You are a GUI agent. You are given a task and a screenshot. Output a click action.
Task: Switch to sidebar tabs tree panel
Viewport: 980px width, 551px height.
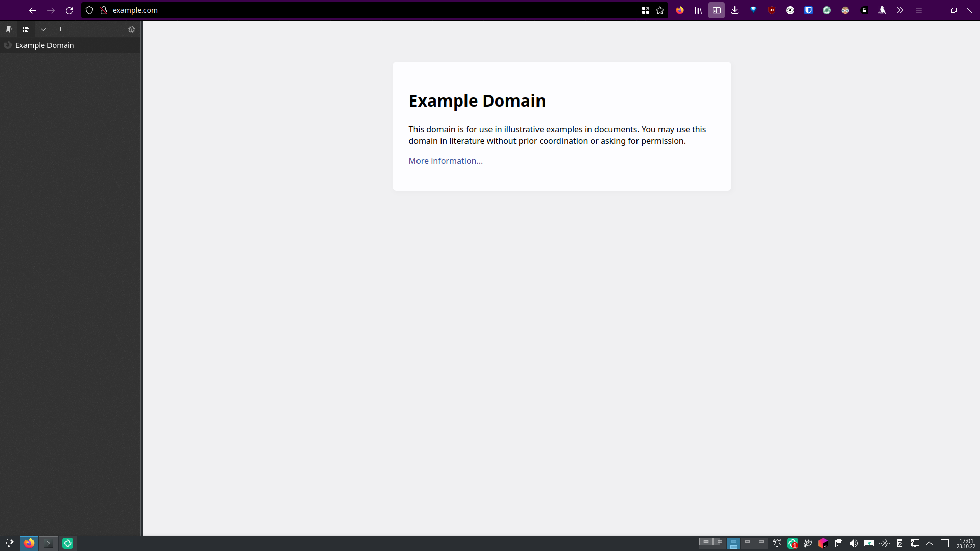(x=26, y=29)
